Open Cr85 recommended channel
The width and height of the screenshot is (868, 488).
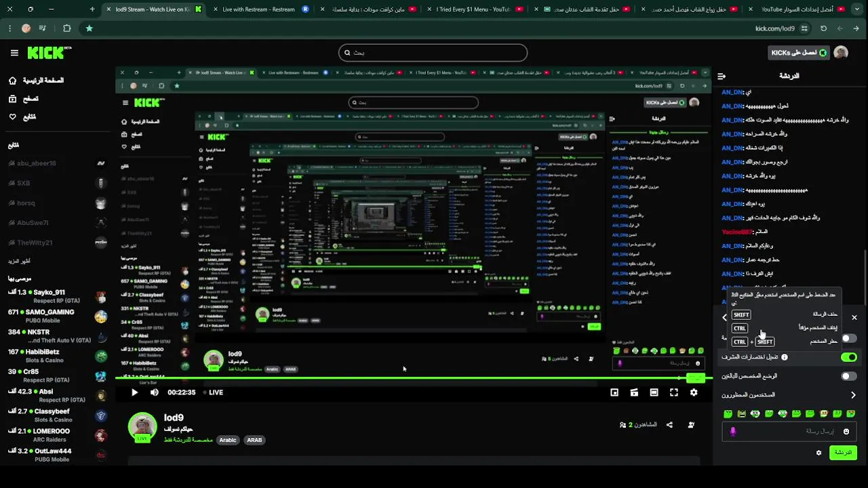[57, 375]
